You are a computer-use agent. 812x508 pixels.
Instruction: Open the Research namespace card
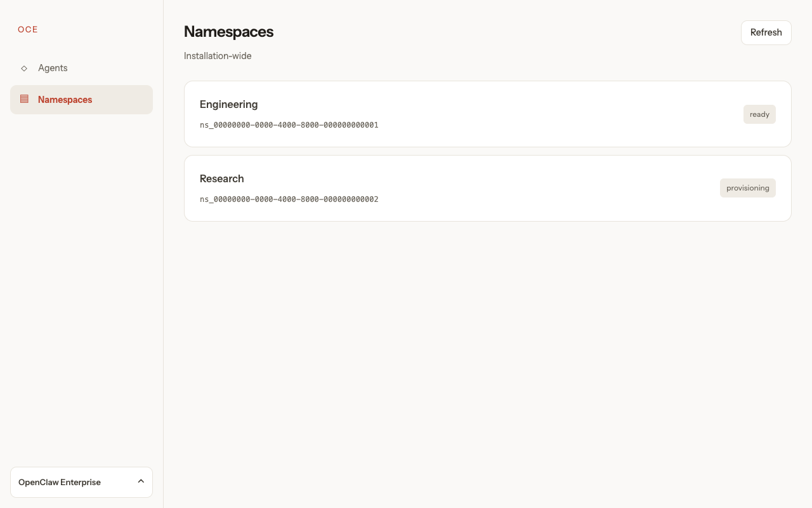[487, 188]
